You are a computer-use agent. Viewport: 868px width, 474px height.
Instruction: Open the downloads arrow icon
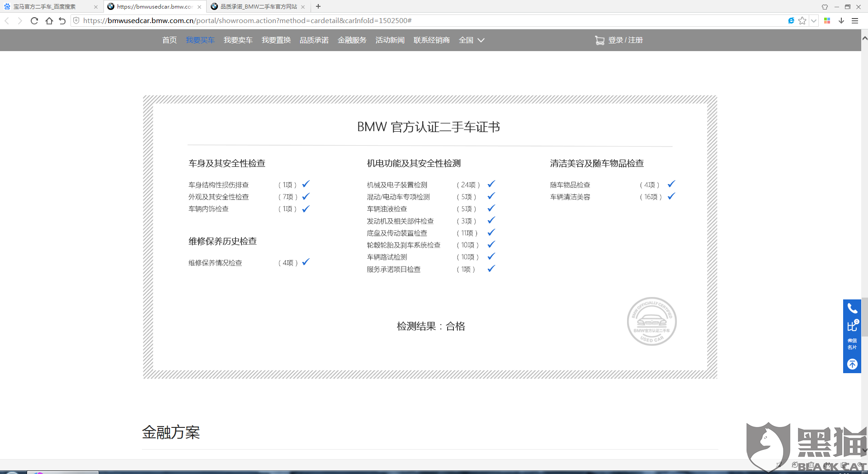click(841, 20)
